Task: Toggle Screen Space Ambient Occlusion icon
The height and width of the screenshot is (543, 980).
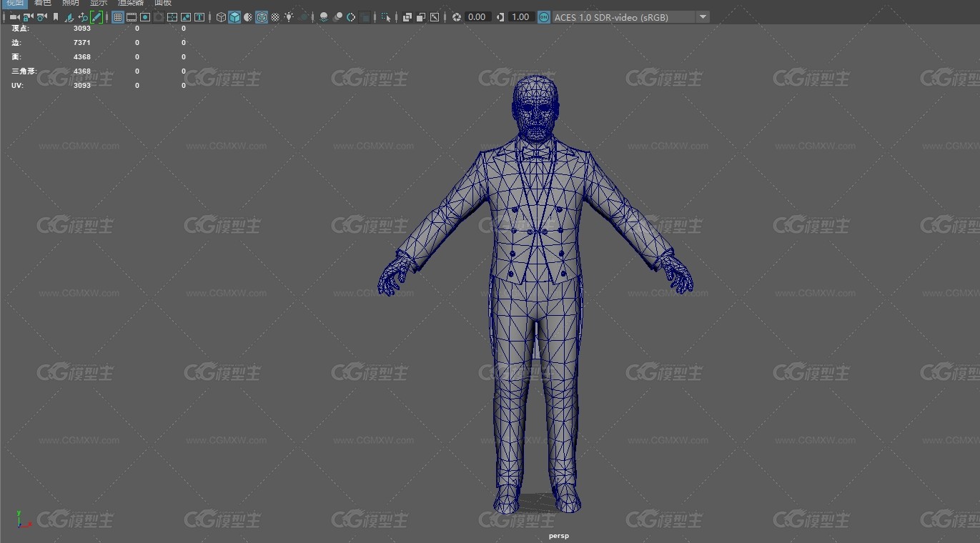Action: point(324,17)
